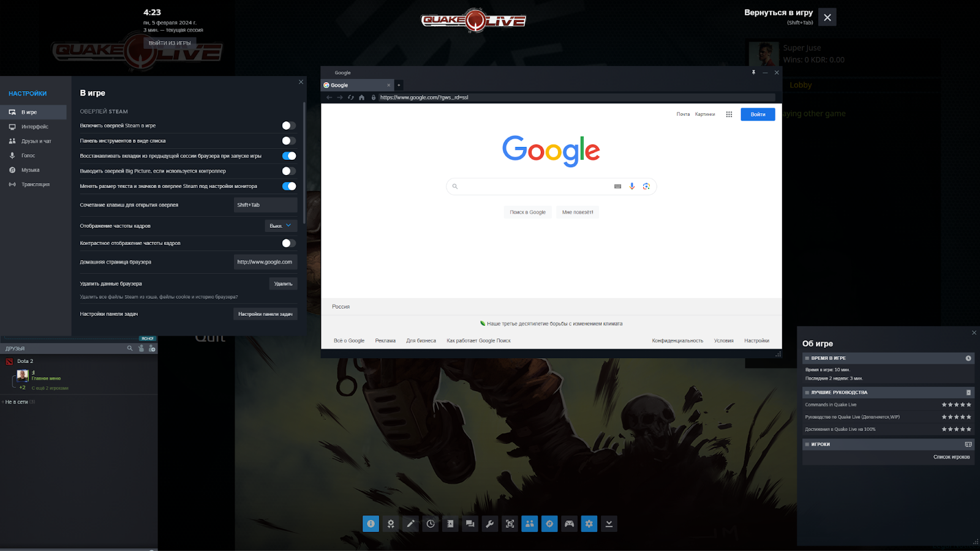The width and height of the screenshot is (980, 551).
Task: Select 'Музыка' settings category
Action: pos(33,170)
